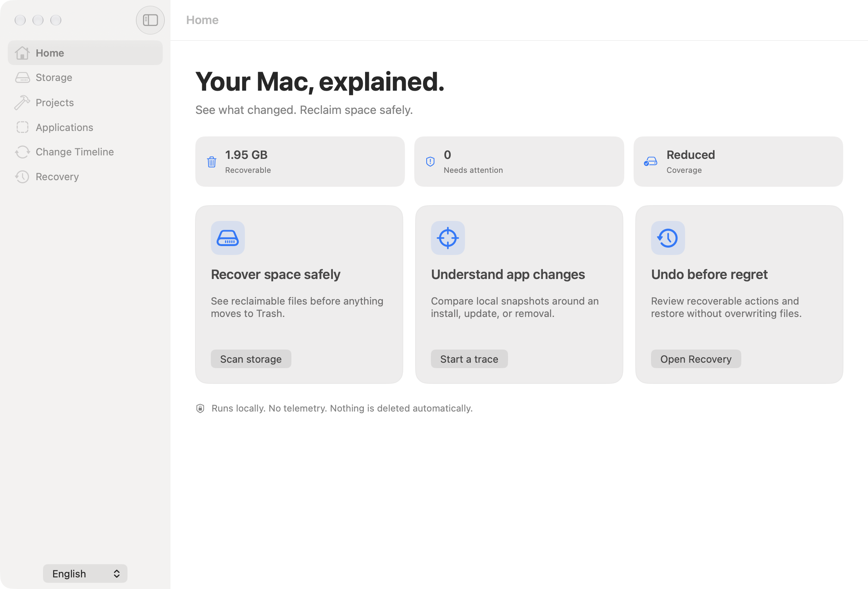Click the drive check icon beside Reduced
868x589 pixels.
tap(651, 162)
